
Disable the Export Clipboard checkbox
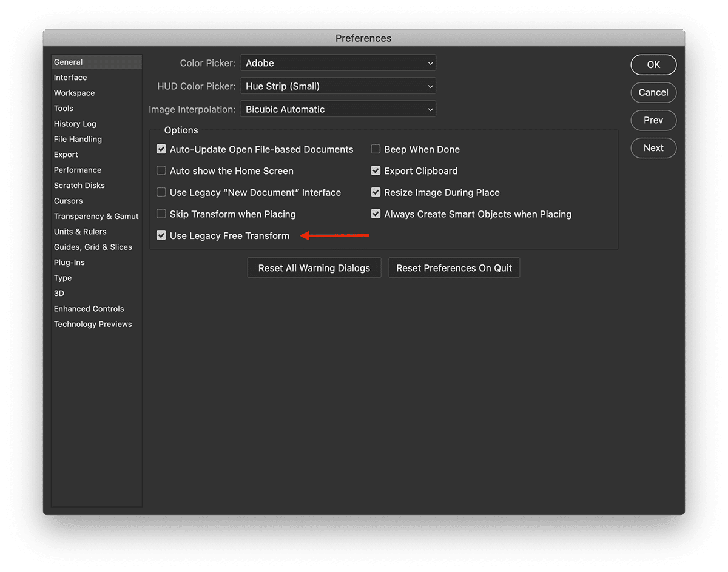(x=376, y=171)
